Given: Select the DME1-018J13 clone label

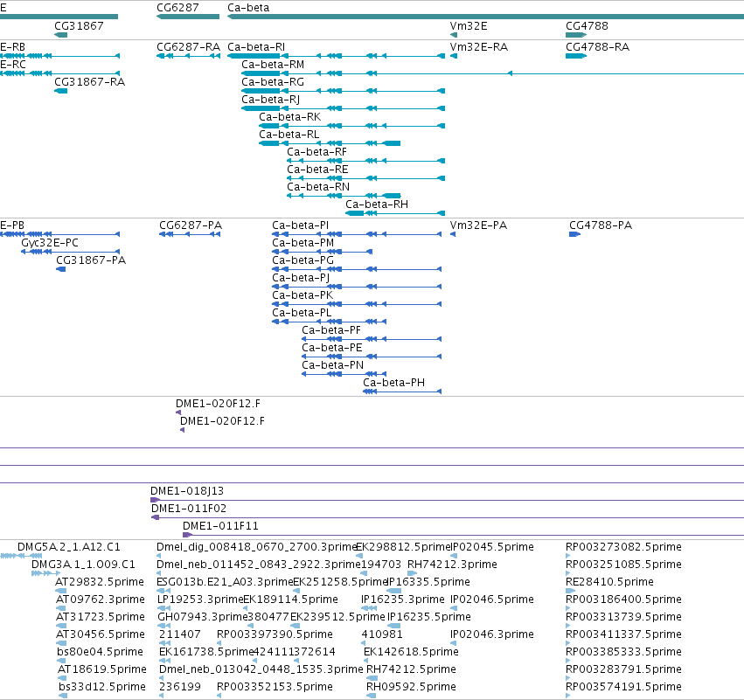Looking at the screenshot, I should (x=187, y=491).
